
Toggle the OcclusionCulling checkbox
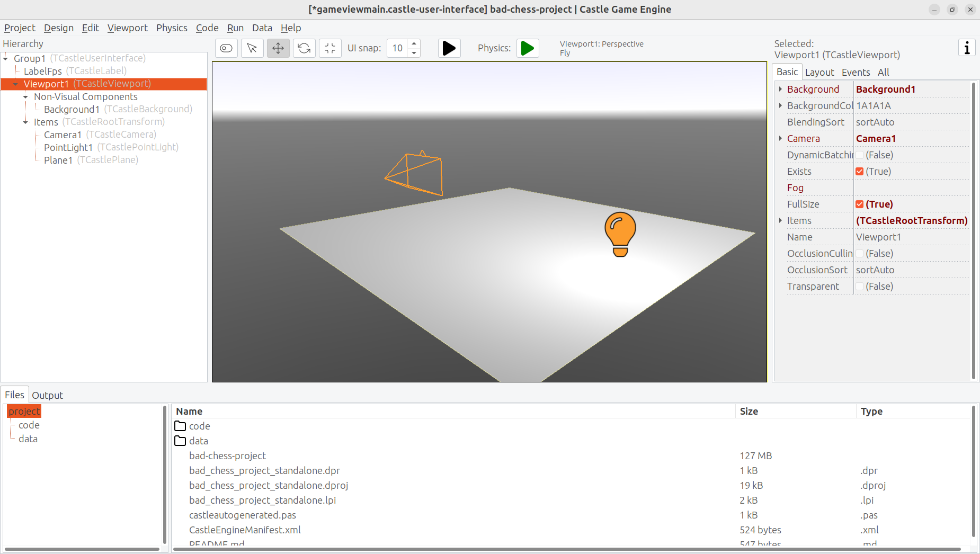(860, 254)
